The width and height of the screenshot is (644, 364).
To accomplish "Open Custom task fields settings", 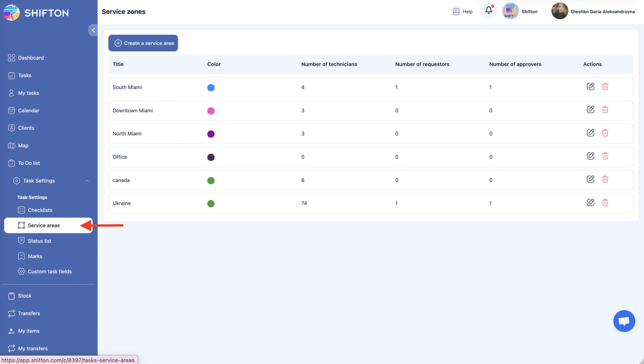I will (x=50, y=271).
